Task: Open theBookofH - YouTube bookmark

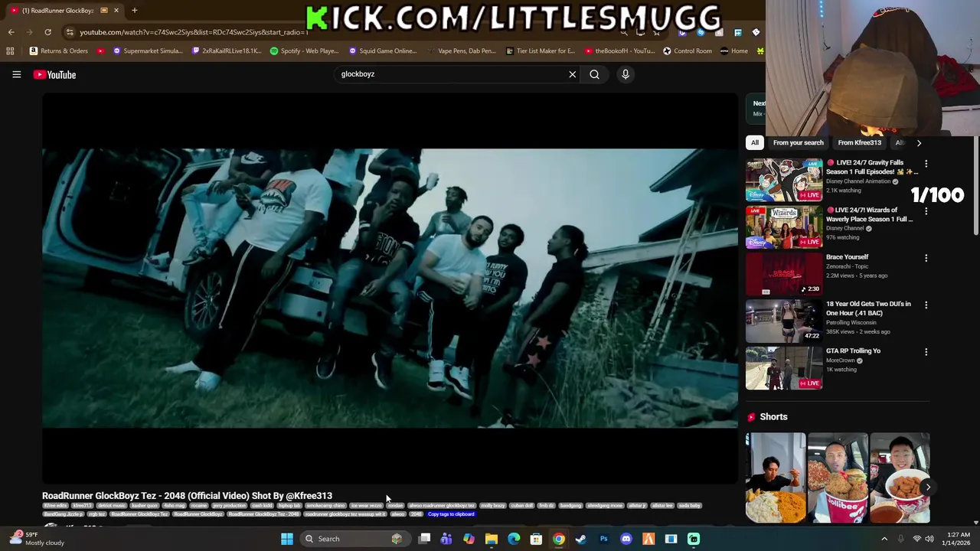Action: point(620,51)
